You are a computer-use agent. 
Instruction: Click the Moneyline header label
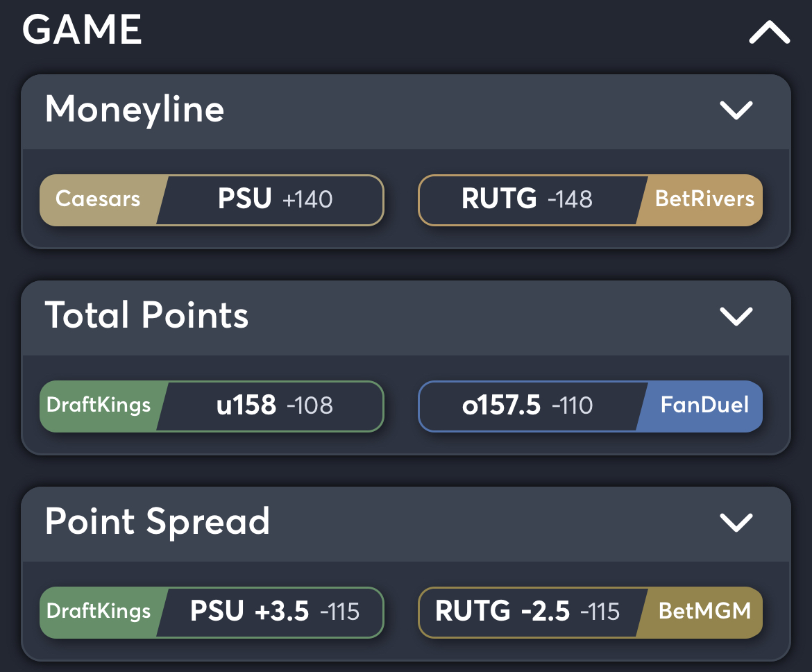[x=134, y=110]
